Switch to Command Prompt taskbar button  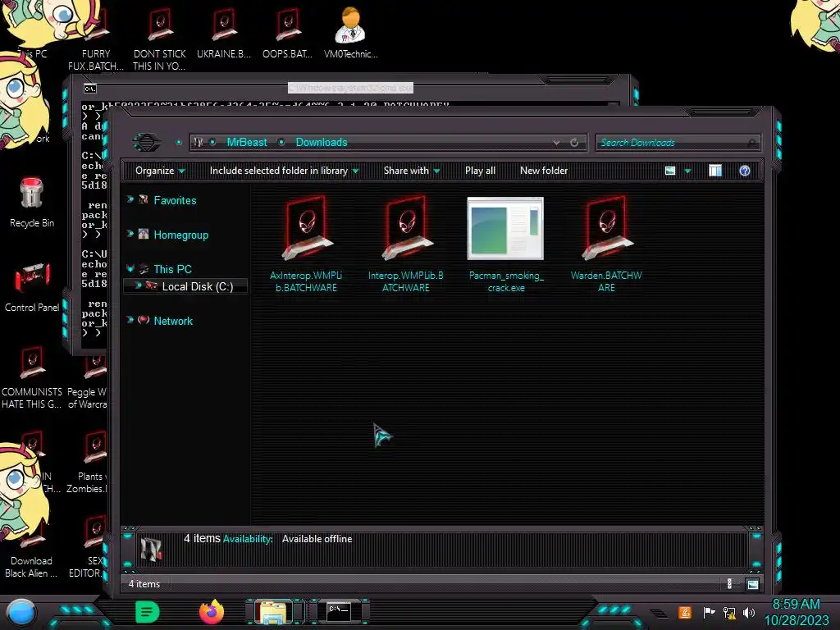click(339, 612)
